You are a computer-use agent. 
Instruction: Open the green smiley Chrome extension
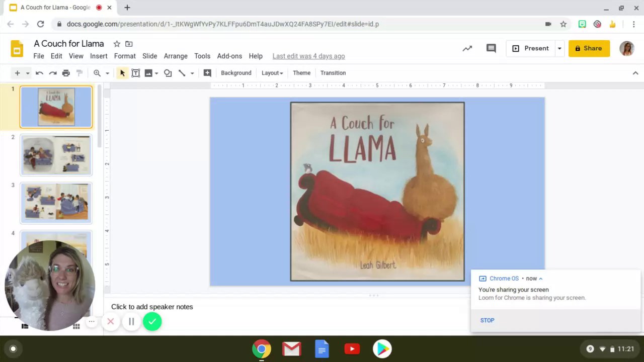(582, 24)
